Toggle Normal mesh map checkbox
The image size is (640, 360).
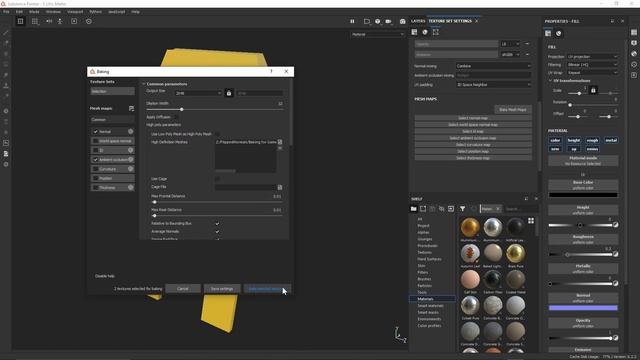click(96, 131)
